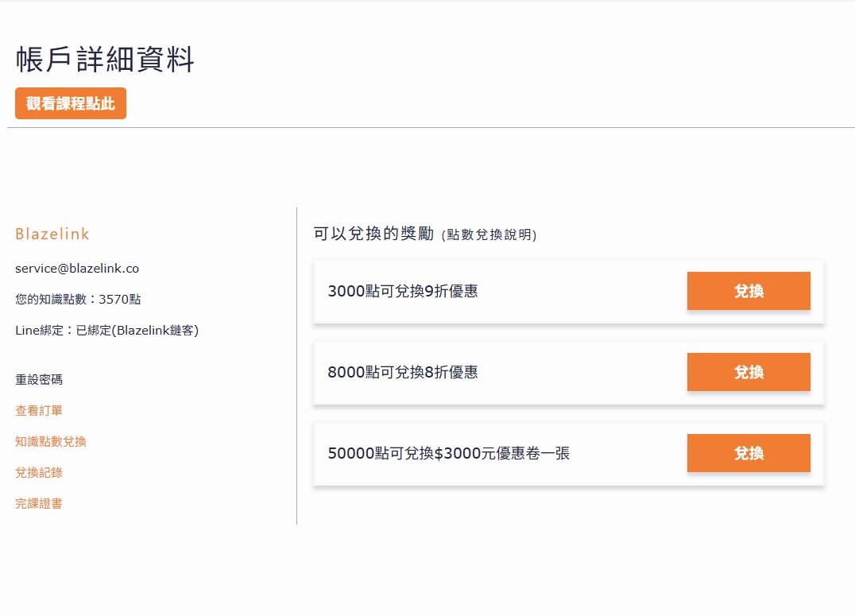Click the 帳戶詳細資料 page heading
This screenshot has height=616, width=855.
(105, 60)
